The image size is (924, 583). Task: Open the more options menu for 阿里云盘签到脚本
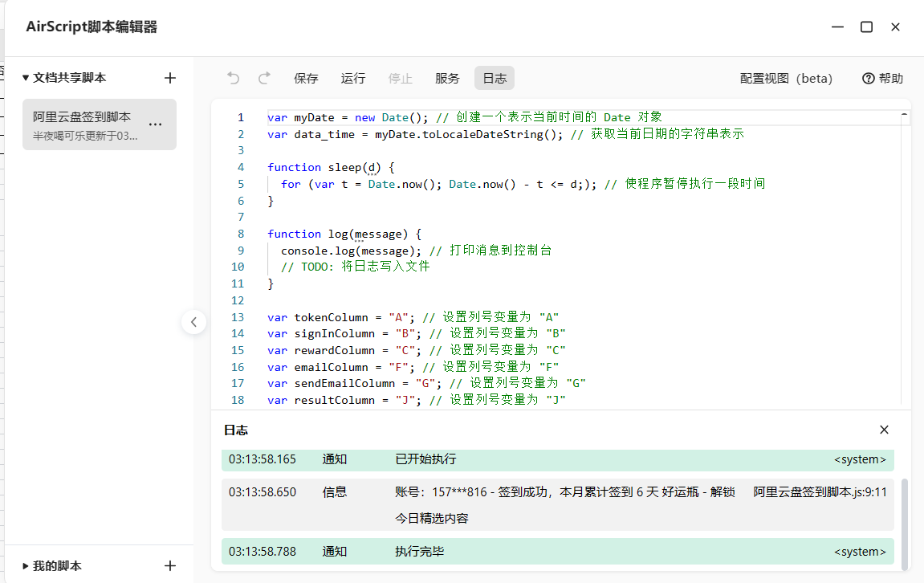pos(156,124)
